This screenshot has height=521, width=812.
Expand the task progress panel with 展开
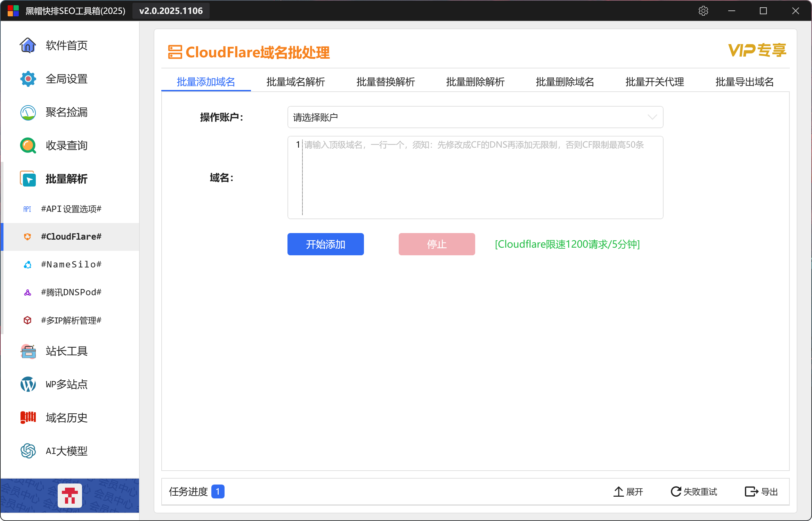[x=628, y=492]
